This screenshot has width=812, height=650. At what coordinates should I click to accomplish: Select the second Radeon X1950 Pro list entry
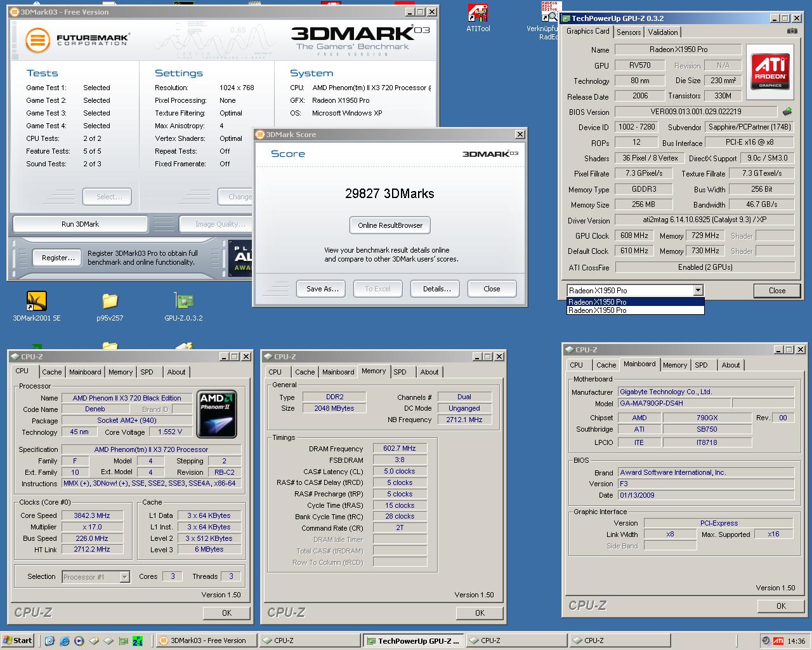(635, 310)
